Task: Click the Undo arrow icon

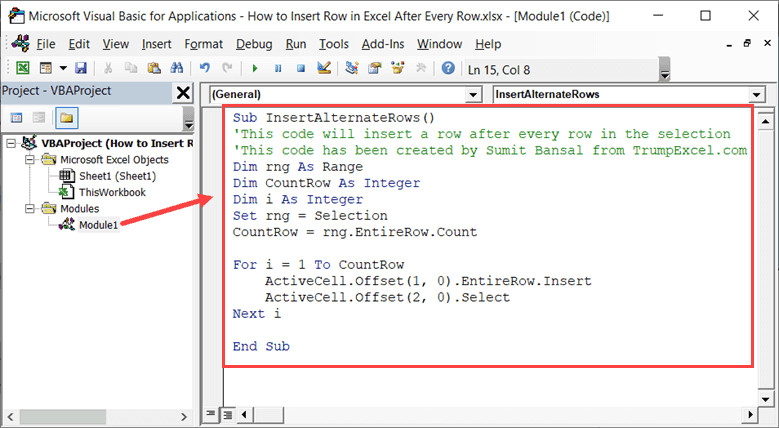Action: 205,68
